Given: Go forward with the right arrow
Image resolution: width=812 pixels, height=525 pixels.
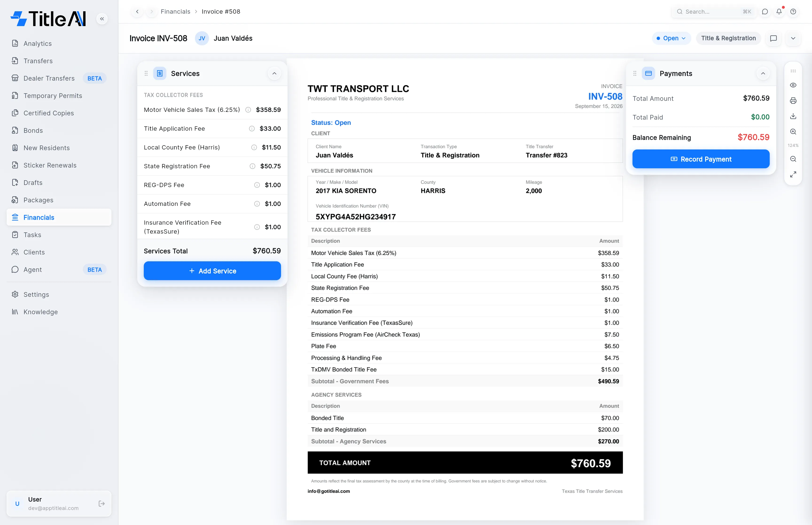Looking at the screenshot, I should 151,12.
